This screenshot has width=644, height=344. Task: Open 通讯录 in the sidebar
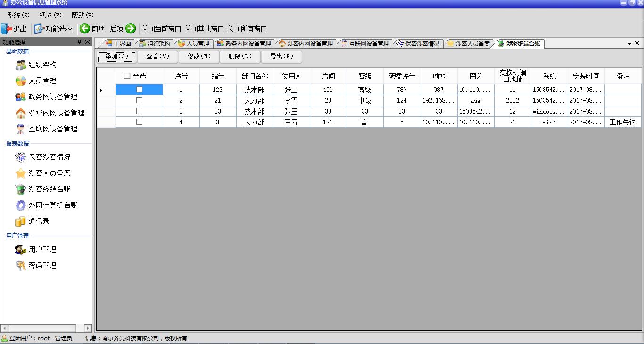click(39, 221)
